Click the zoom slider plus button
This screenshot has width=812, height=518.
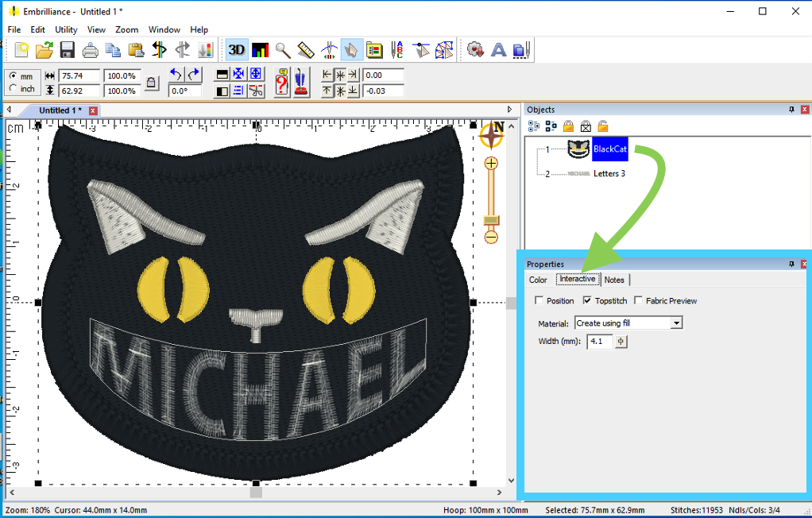(x=491, y=164)
